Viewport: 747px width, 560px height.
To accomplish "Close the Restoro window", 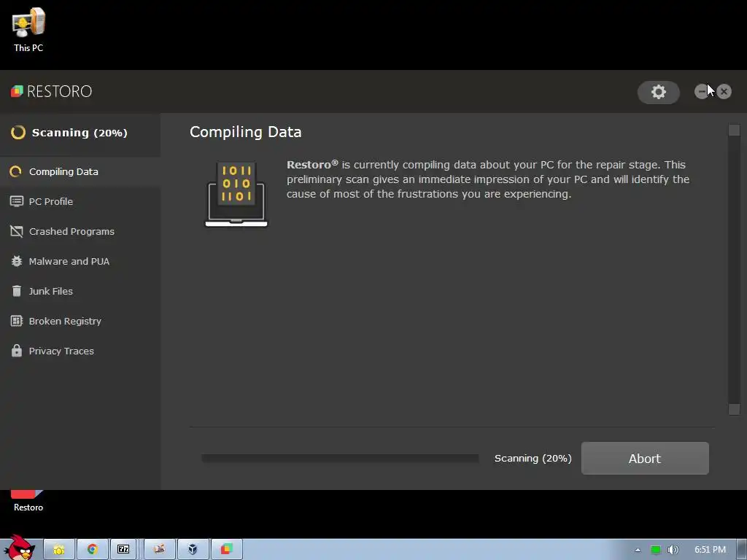I will 724,91.
